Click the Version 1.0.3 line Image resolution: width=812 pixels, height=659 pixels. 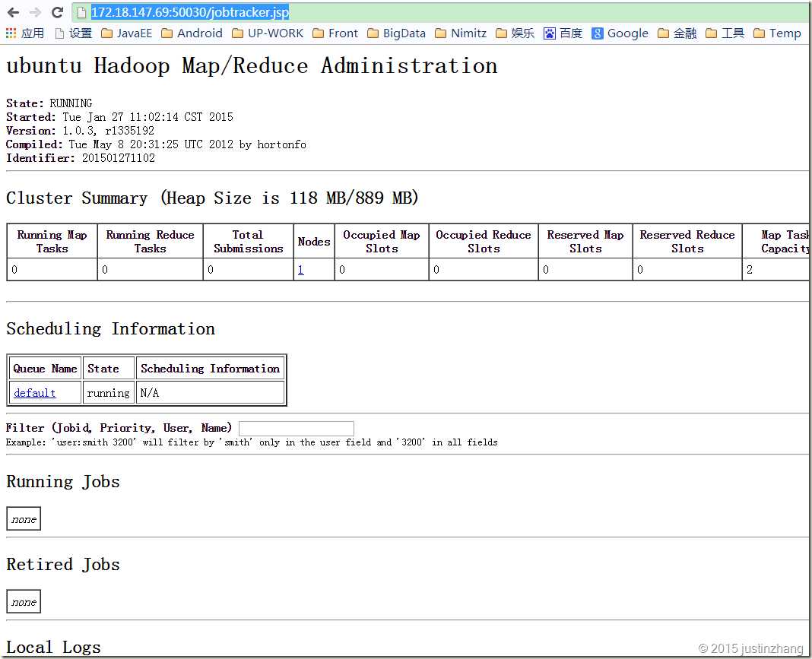click(81, 131)
